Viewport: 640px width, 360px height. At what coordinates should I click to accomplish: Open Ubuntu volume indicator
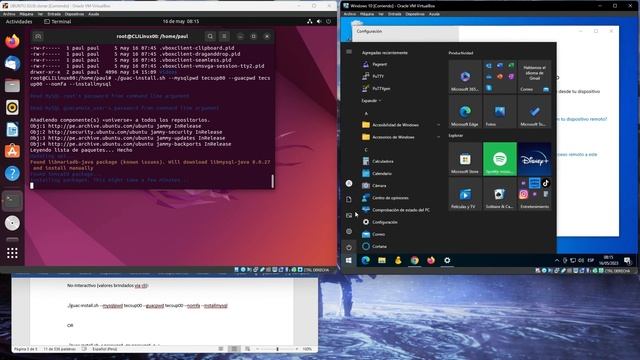click(319, 21)
